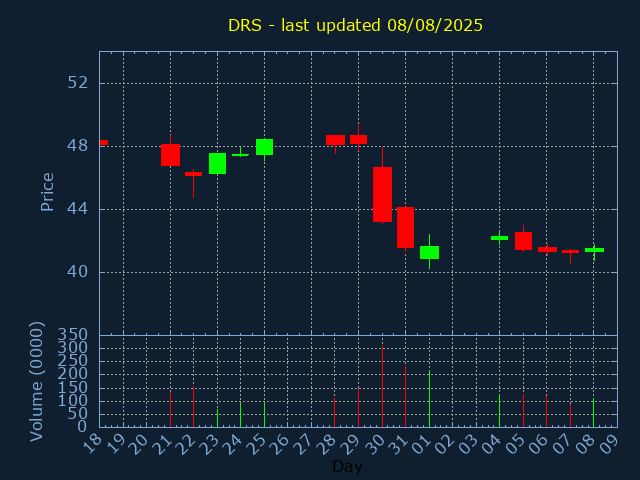Click the green volume bar on day 01
Screen dimensions: 640x480
pyautogui.click(x=429, y=398)
